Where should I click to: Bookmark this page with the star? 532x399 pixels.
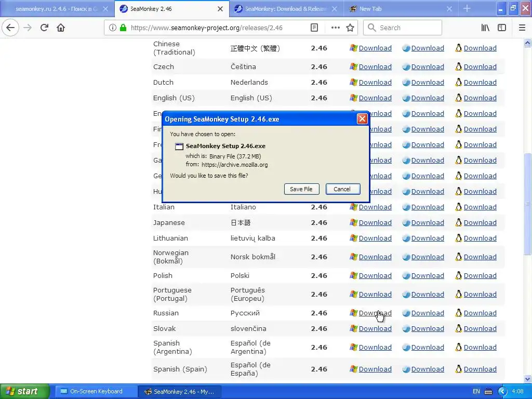click(350, 28)
